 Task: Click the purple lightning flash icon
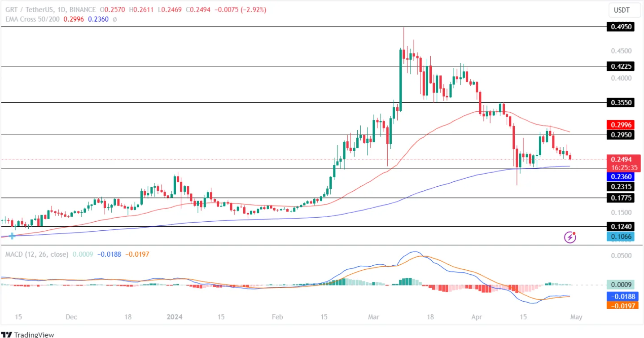point(570,237)
